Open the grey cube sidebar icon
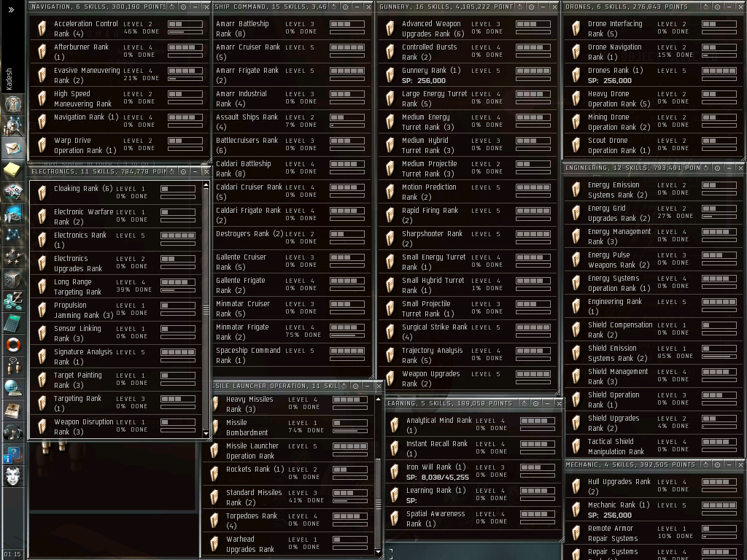Image resolution: width=747 pixels, height=560 pixels. click(13, 279)
